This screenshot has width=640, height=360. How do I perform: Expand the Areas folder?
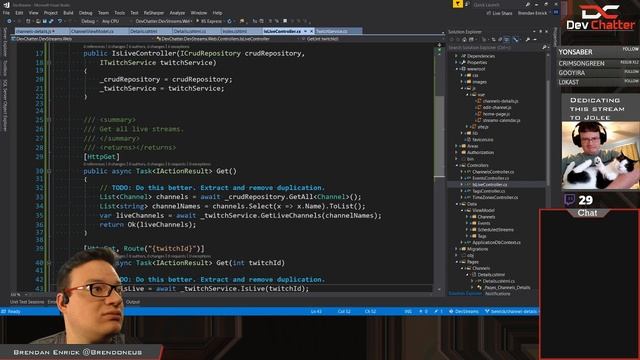tap(457, 146)
